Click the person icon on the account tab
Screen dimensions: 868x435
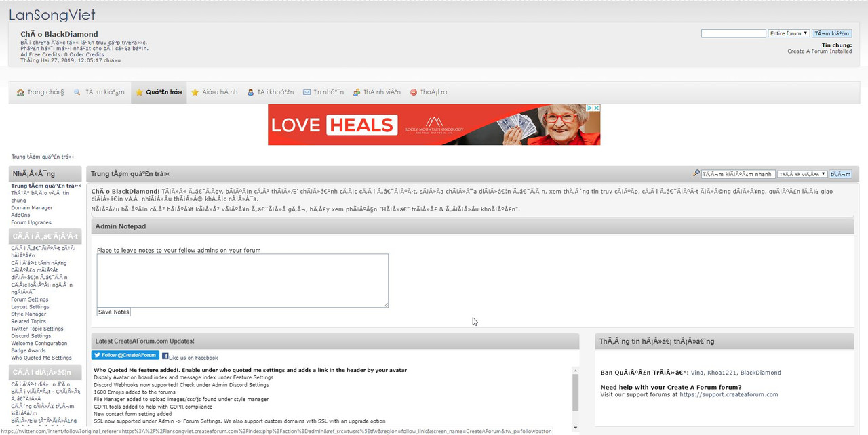pyautogui.click(x=250, y=92)
